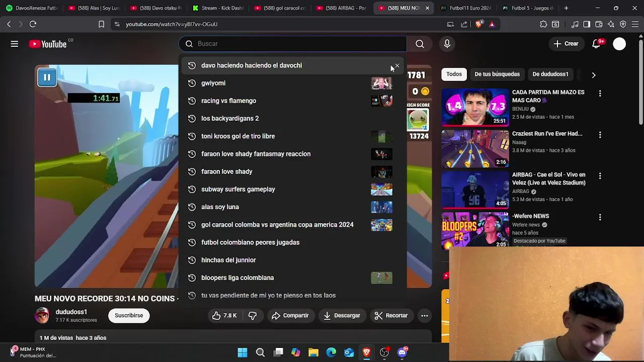
Task: Choose 'futbol colombiano peores jugadas' suggestion
Action: (292, 242)
